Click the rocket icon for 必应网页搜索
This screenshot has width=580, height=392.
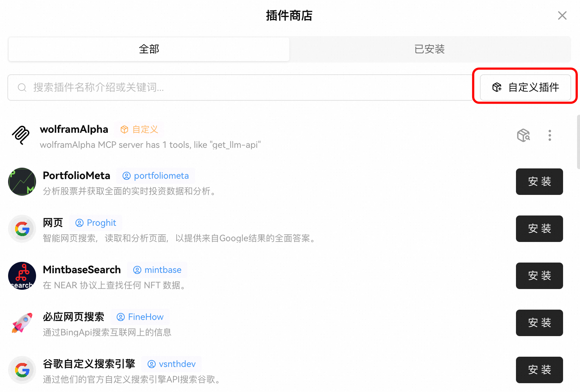[22, 323]
